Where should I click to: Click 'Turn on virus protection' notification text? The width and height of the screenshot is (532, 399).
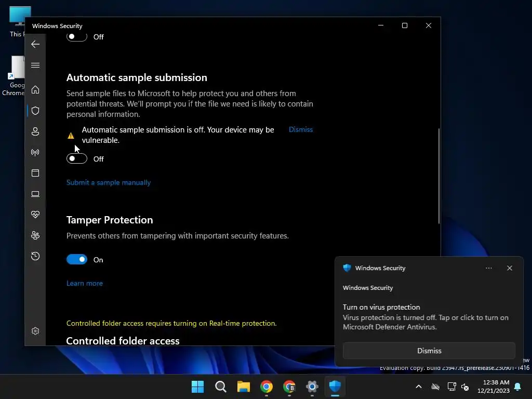pyautogui.click(x=381, y=307)
